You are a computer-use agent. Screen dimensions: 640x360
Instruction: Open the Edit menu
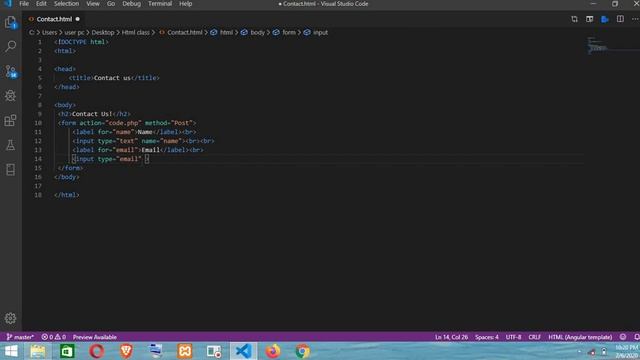point(41,4)
